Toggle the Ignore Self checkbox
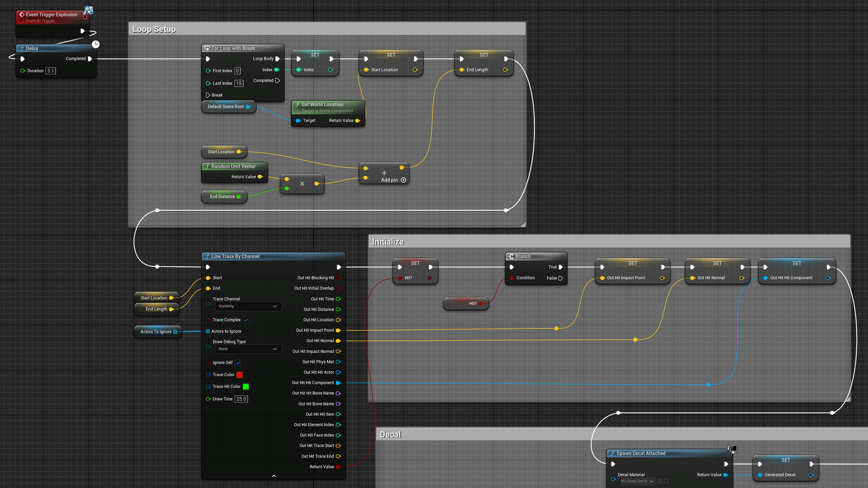Viewport: 868px width, 488px height. pyautogui.click(x=238, y=363)
